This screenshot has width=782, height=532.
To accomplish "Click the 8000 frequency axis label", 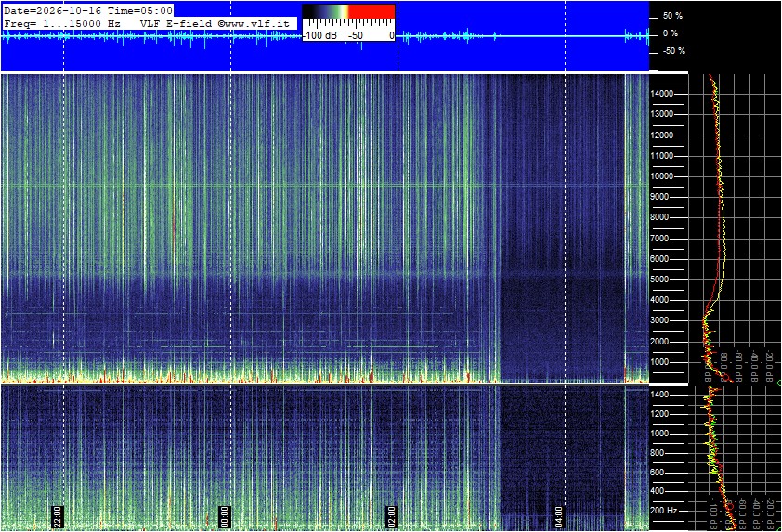I will coord(659,217).
